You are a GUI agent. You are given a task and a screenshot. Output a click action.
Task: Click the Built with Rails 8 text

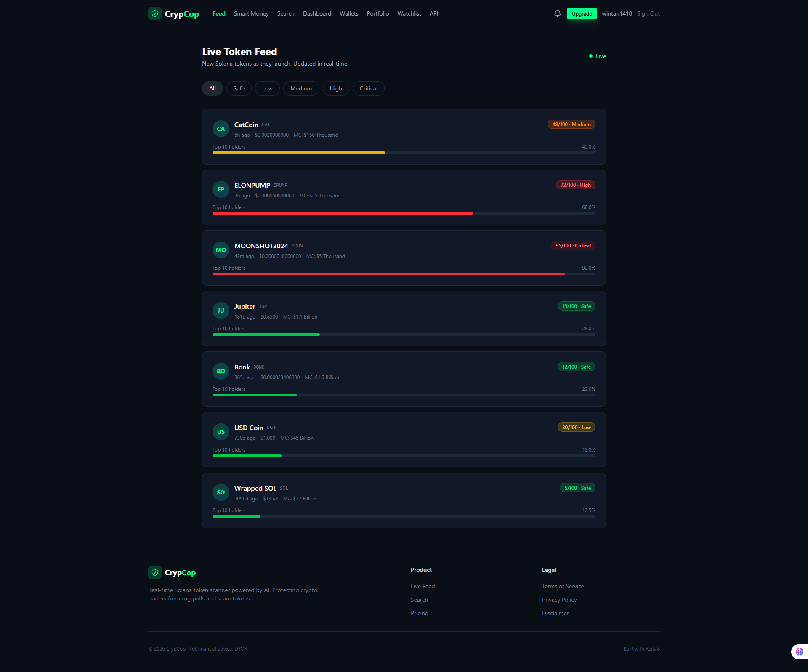641,649
